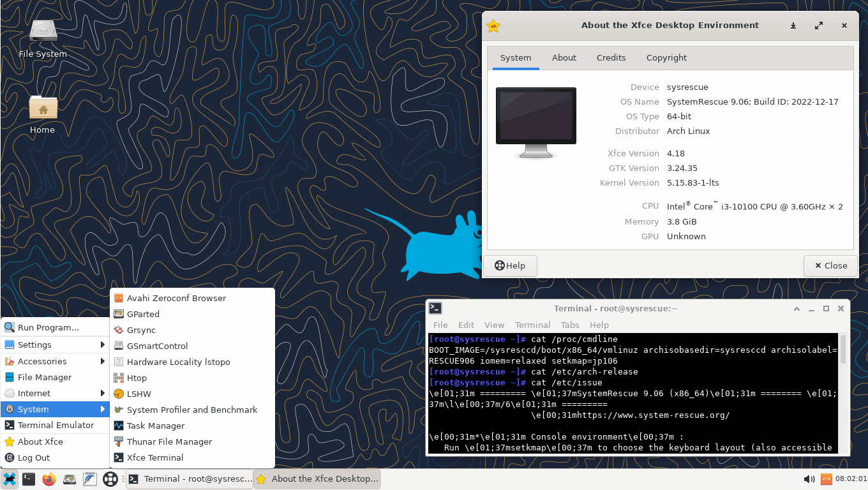
Task: Launch LSHW from the System submenu
Action: pyautogui.click(x=192, y=394)
